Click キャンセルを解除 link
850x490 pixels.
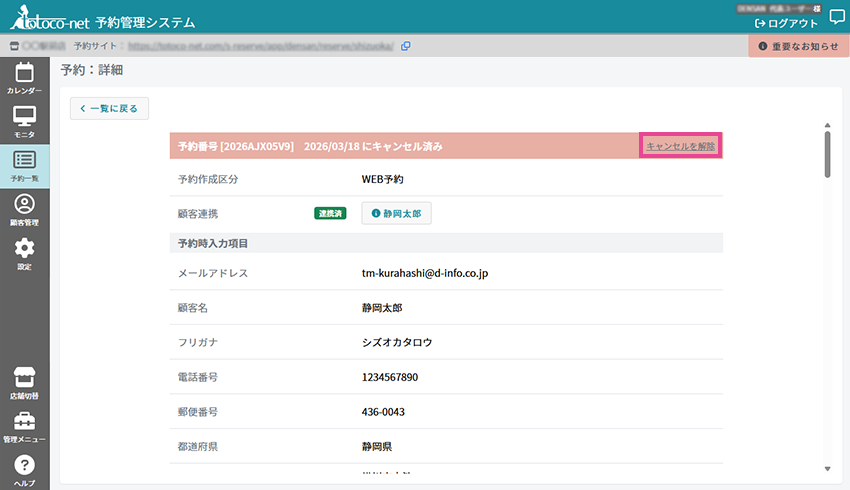coord(680,146)
